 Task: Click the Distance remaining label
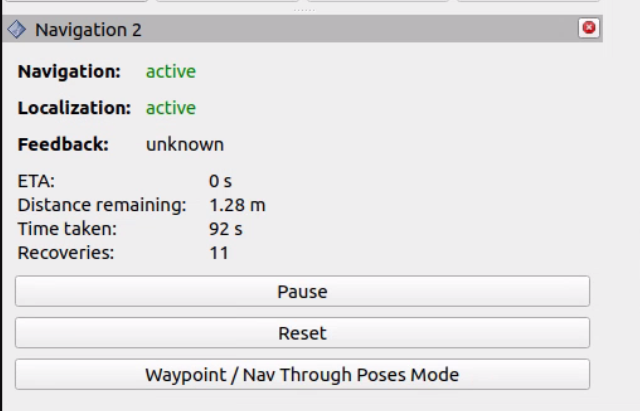click(102, 205)
